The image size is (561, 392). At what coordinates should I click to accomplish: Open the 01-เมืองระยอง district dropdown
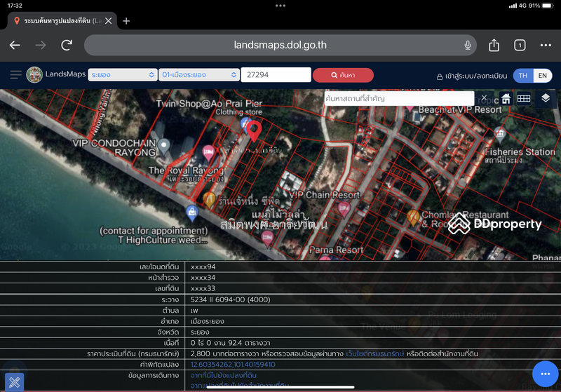pyautogui.click(x=199, y=75)
